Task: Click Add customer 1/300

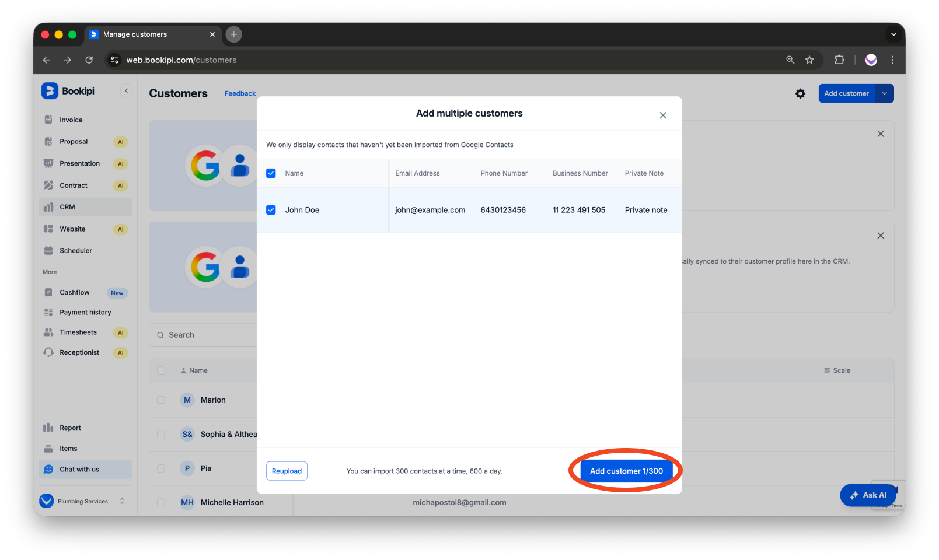Action: [x=625, y=471]
